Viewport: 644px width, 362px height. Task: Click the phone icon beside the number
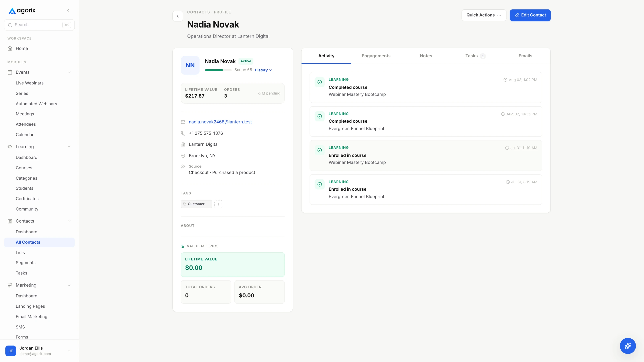[x=183, y=133]
